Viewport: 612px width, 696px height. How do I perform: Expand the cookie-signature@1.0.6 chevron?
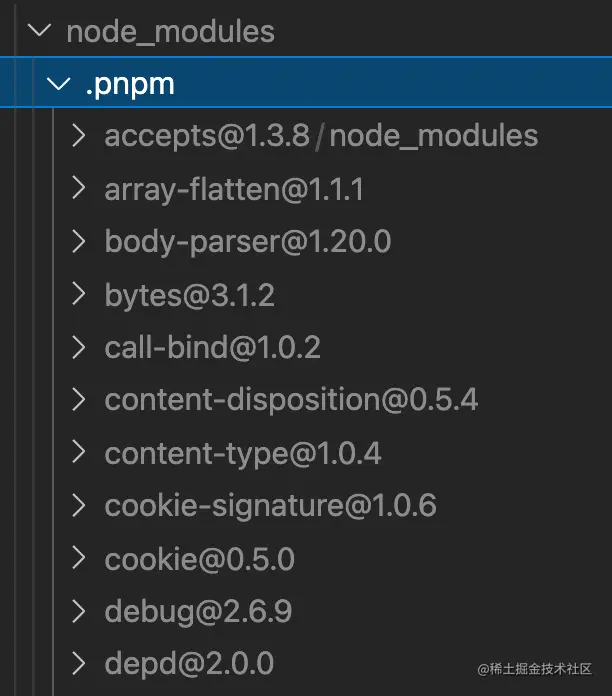tap(79, 505)
